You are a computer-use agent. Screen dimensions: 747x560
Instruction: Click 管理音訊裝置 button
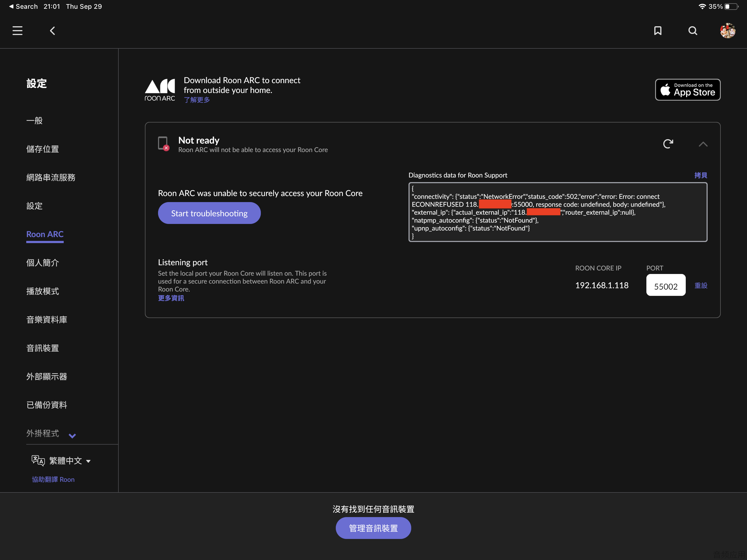point(373,528)
